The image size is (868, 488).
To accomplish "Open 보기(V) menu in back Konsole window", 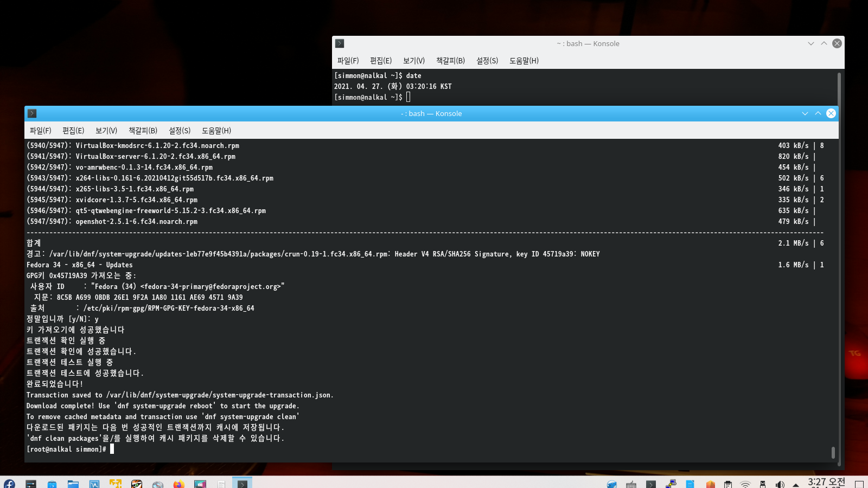I will (x=414, y=61).
